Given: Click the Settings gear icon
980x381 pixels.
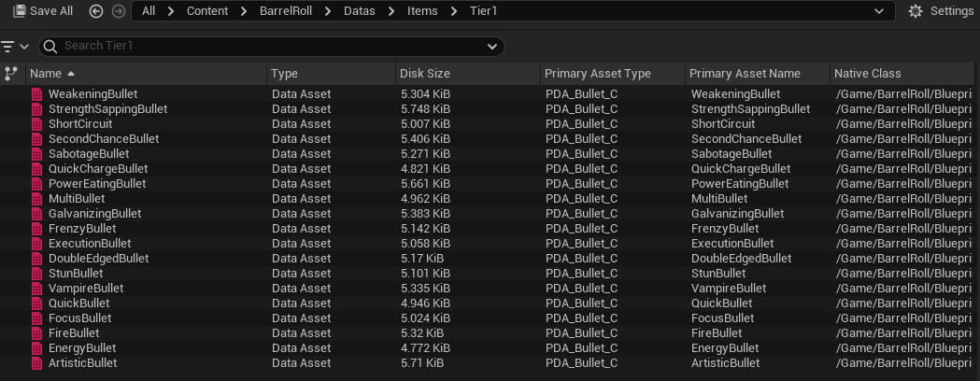Looking at the screenshot, I should (x=915, y=11).
